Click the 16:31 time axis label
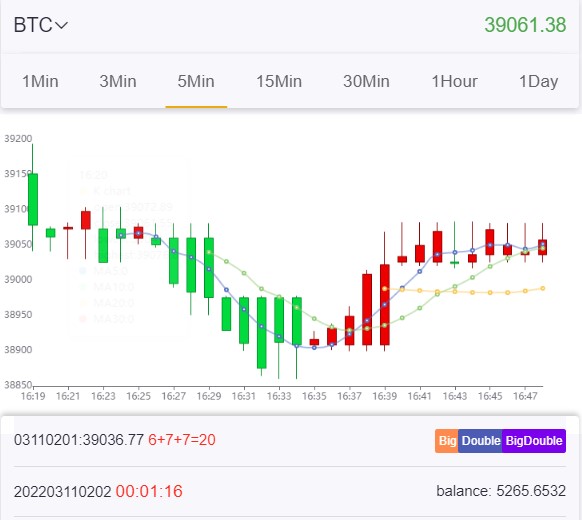 coord(244,396)
